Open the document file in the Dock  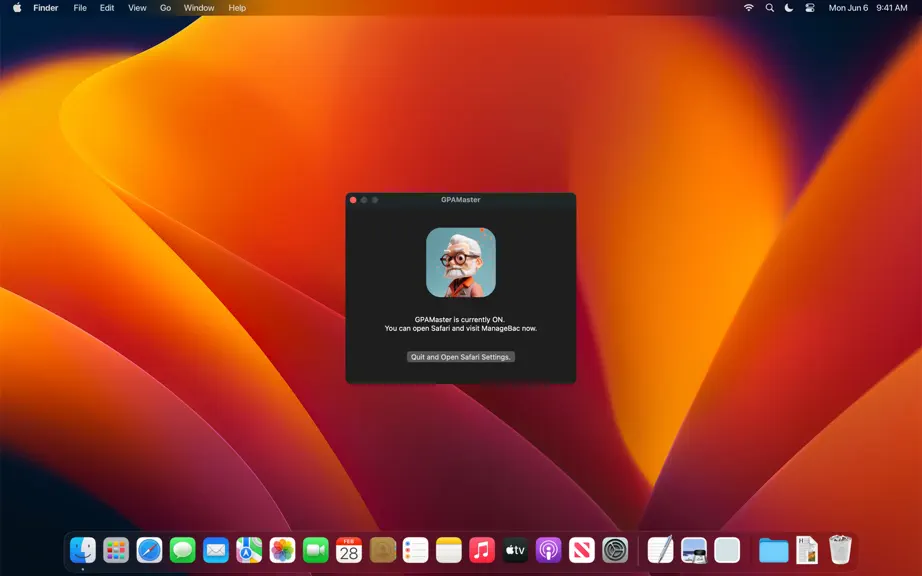coord(807,551)
